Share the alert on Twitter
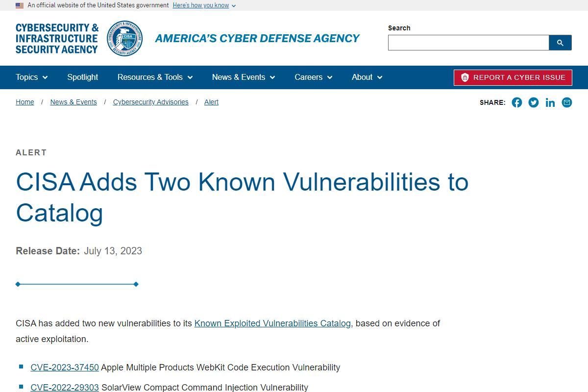Viewport: 588px width, 392px height. (x=533, y=102)
